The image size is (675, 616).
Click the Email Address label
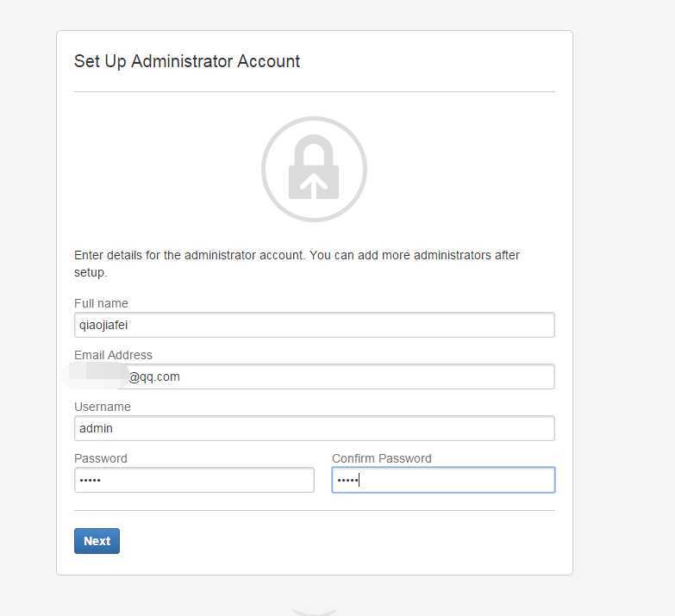pyautogui.click(x=113, y=355)
